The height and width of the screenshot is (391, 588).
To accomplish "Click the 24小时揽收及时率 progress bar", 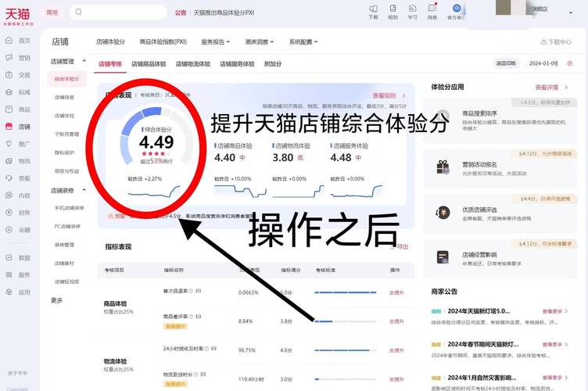I will tap(346, 350).
